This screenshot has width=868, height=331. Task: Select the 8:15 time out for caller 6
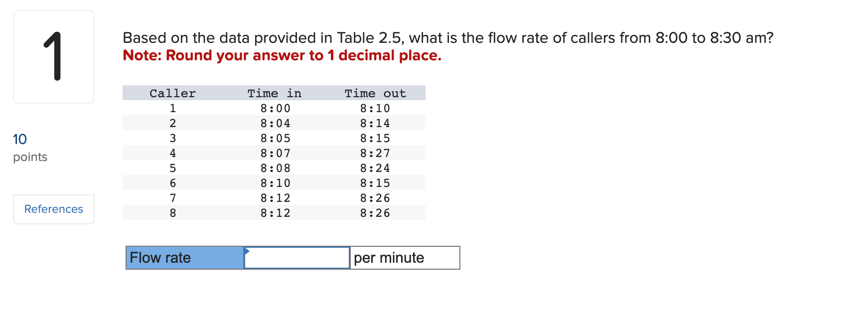(375, 183)
